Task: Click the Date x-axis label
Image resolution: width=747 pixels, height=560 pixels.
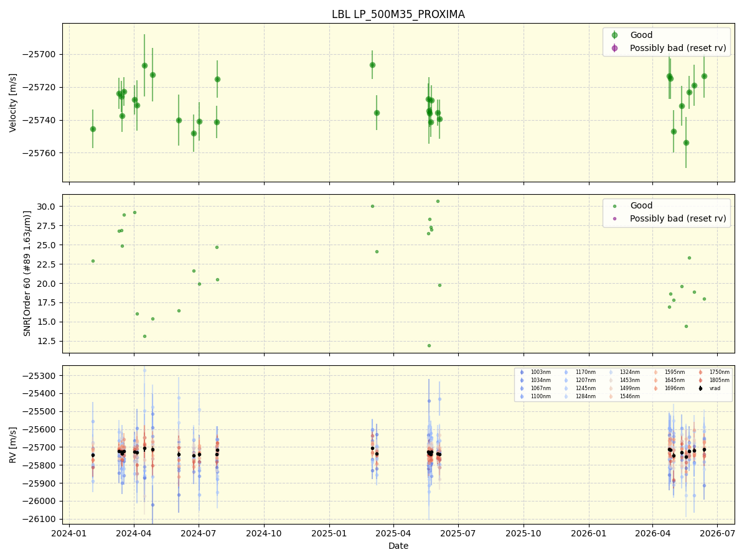Action: pyautogui.click(x=398, y=546)
